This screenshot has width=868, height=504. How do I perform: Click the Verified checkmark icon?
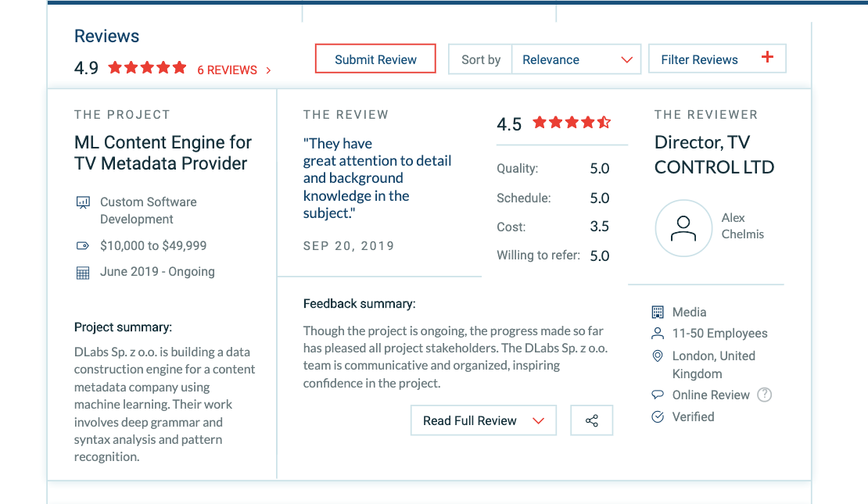[x=658, y=416]
